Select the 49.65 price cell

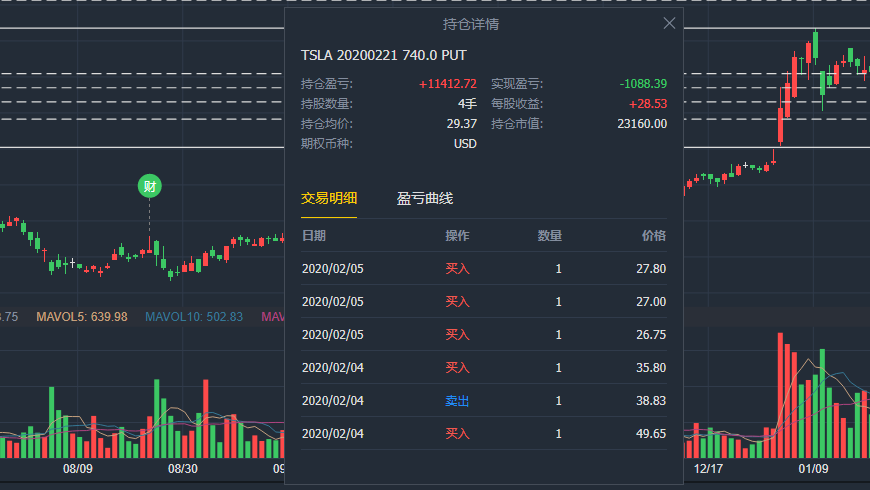651,433
